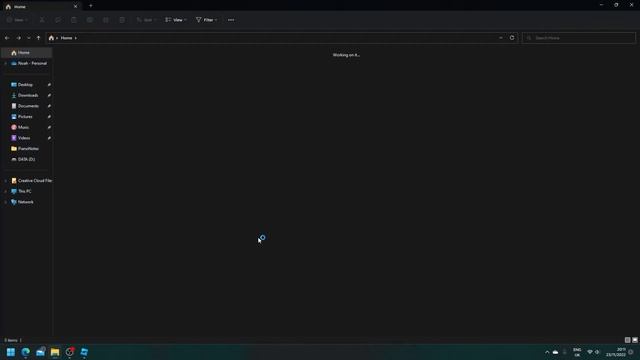
Task: Open the See more ellipsis menu
Action: (x=231, y=20)
